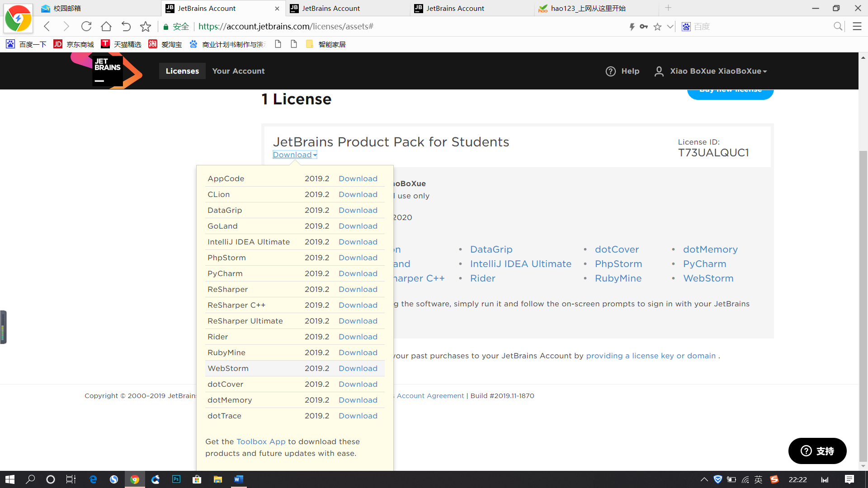Launch Edge browser from taskbar
Viewport: 868px width, 488px height.
pyautogui.click(x=93, y=479)
